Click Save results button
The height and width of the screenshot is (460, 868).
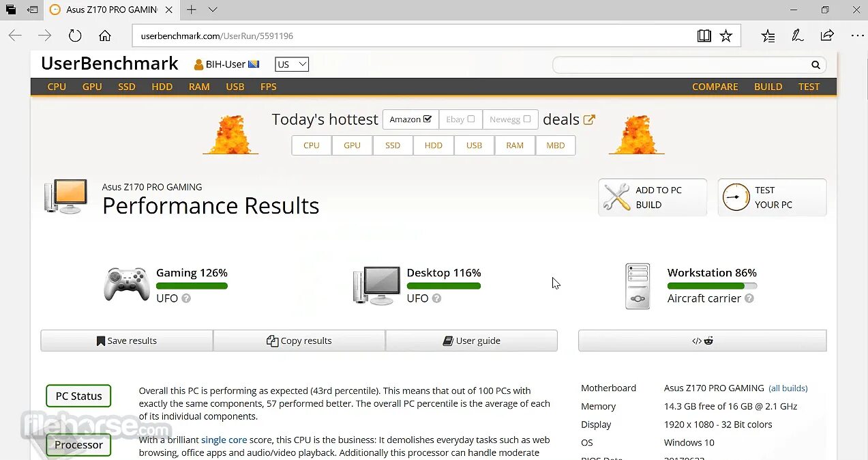127,341
